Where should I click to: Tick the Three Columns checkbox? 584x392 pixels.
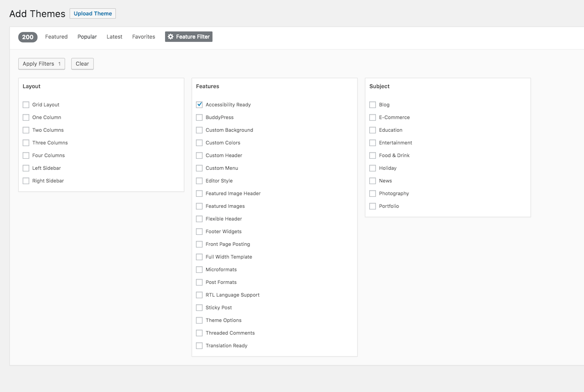[26, 142]
